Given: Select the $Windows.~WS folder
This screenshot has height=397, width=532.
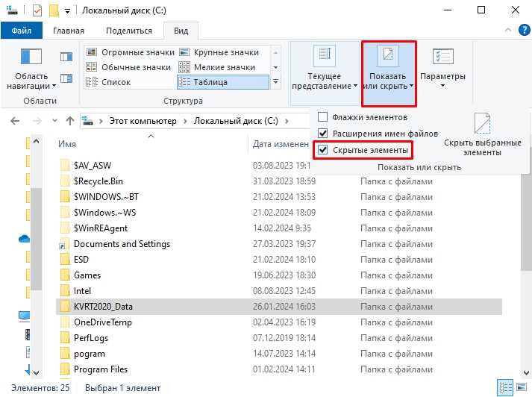Looking at the screenshot, I should tap(105, 213).
